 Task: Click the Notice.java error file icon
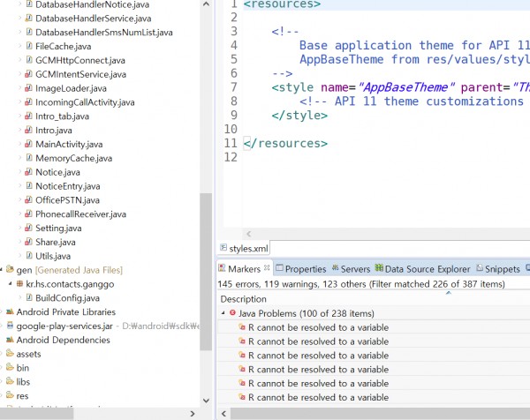(x=29, y=172)
